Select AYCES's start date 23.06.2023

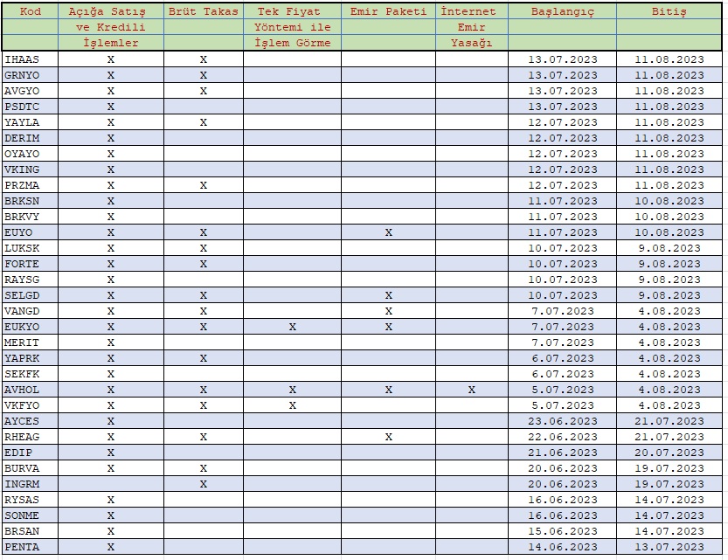(x=562, y=421)
